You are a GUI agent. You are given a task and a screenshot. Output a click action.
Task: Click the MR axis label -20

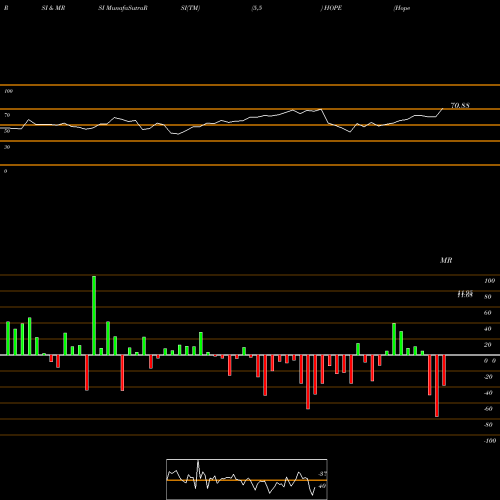pos(488,377)
